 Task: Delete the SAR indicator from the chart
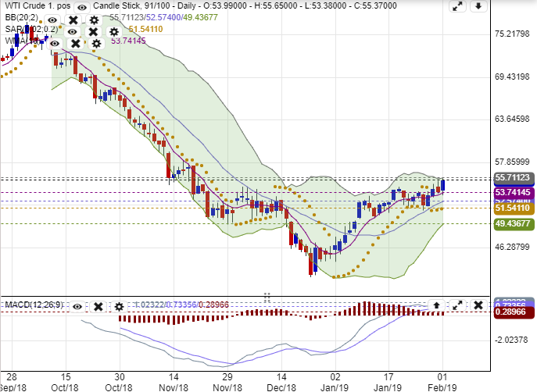(x=92, y=32)
